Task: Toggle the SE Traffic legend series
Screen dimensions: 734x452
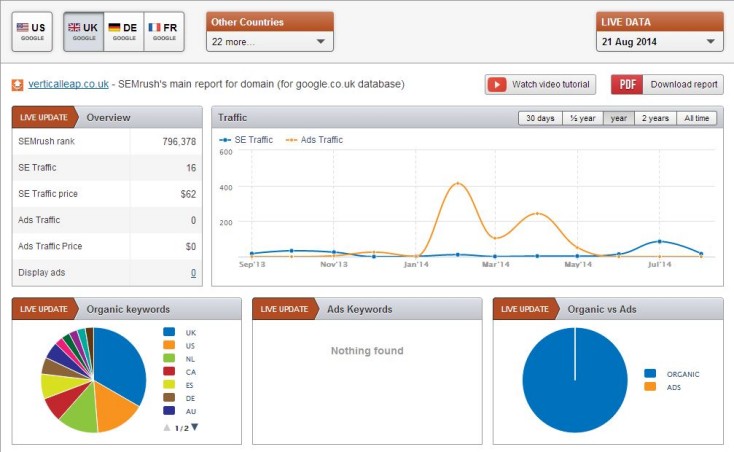Action: (x=246, y=139)
